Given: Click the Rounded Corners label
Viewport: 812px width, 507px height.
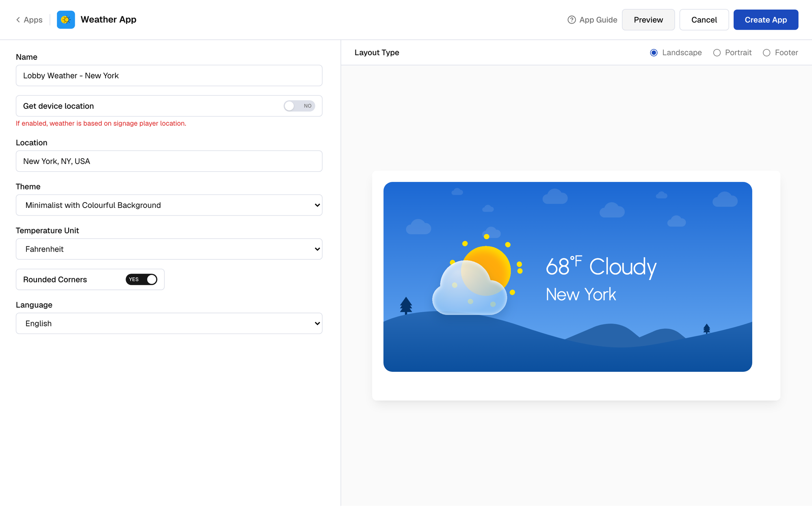Looking at the screenshot, I should (x=55, y=279).
